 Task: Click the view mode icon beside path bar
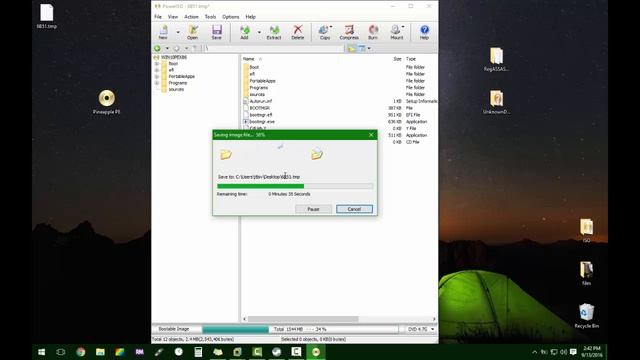point(362,49)
